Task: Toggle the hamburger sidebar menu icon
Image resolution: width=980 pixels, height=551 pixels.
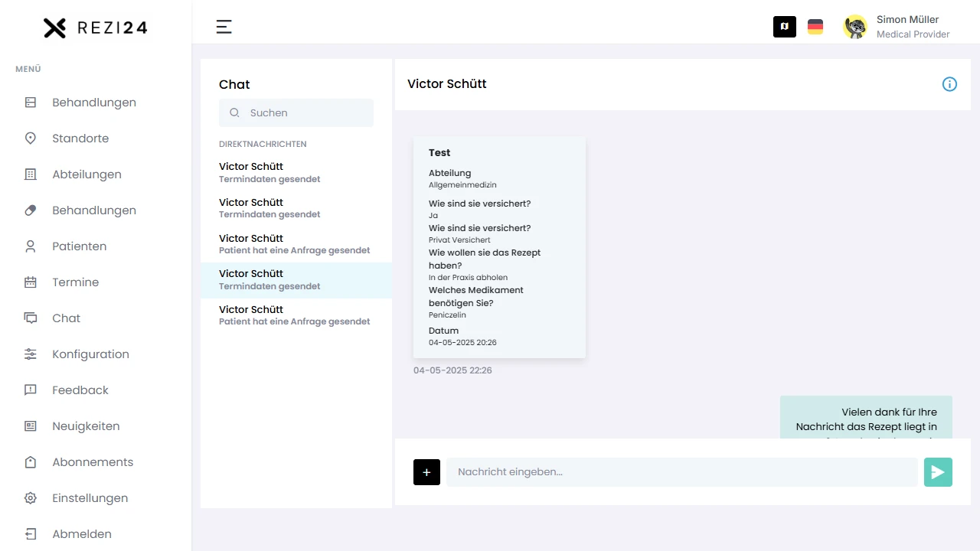Action: (x=224, y=27)
